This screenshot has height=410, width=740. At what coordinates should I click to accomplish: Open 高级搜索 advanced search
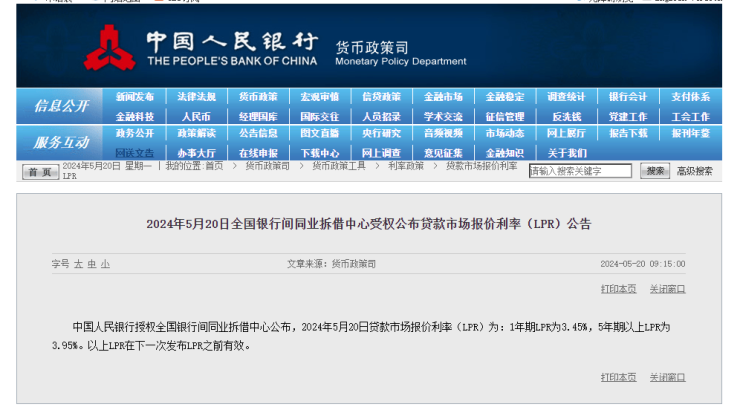click(x=695, y=171)
